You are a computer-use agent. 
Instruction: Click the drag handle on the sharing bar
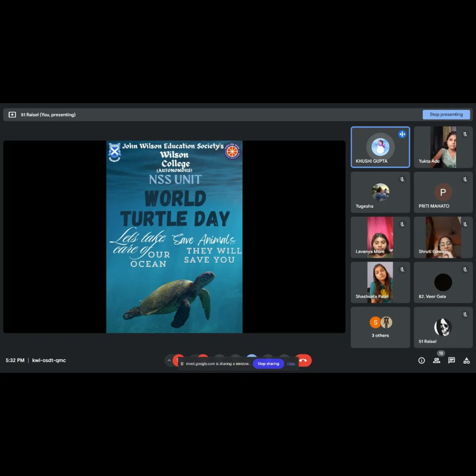182,363
